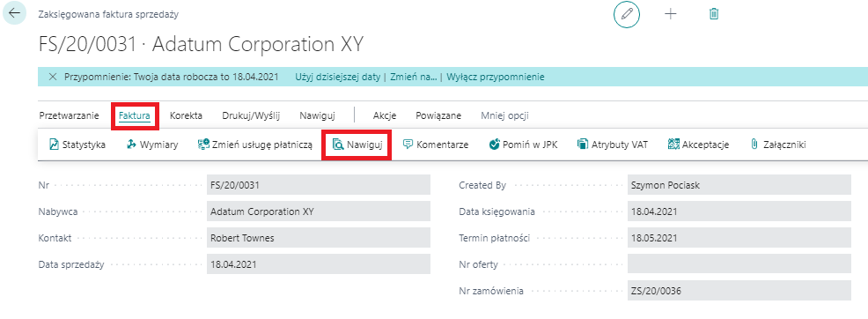The height and width of the screenshot is (319, 868).
Task: Click the Zmień usługę płatniczą icon
Action: click(203, 145)
